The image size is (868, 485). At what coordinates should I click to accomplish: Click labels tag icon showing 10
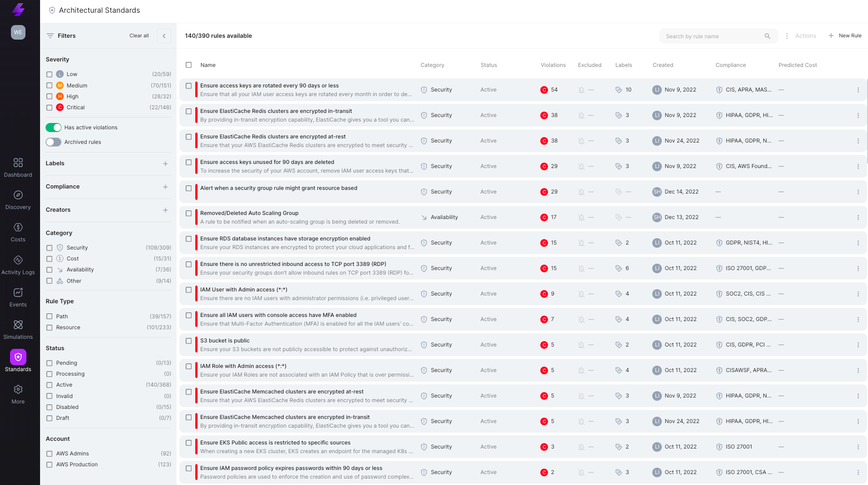click(x=619, y=90)
